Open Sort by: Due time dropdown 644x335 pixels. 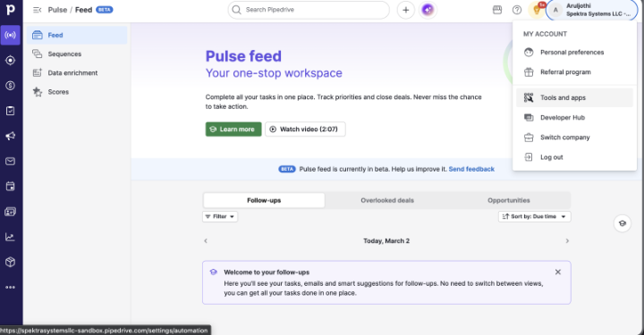[534, 216]
